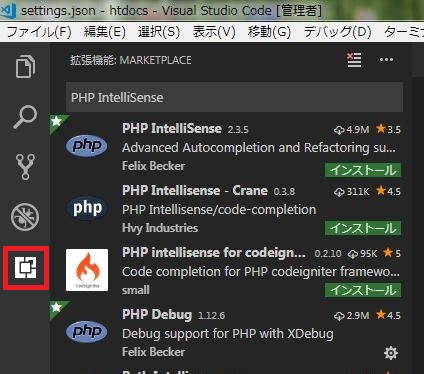Click the PHP IntelliSense php logo
Image resolution: width=424 pixels, height=374 pixels.
click(87, 146)
